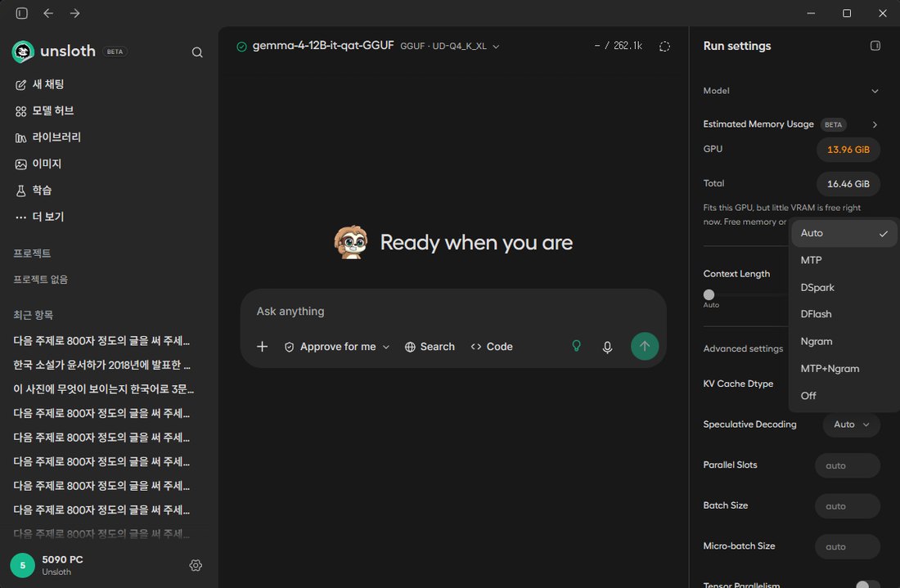Click the dashed circle icon near 262.1k
This screenshot has width=900, height=588.
(664, 47)
